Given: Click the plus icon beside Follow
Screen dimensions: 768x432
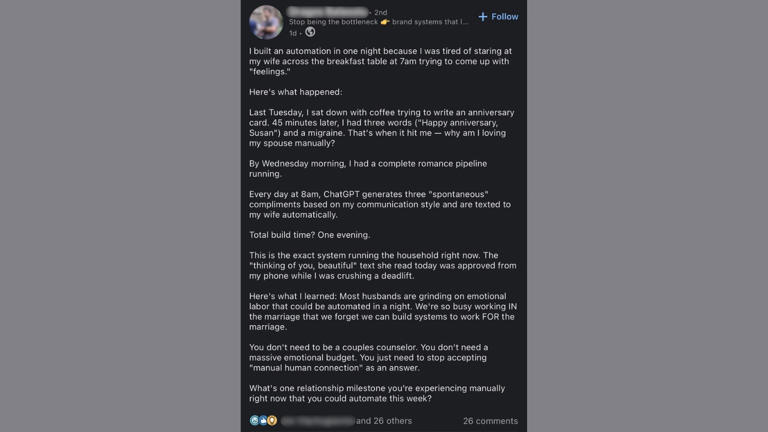Looking at the screenshot, I should click(x=483, y=17).
